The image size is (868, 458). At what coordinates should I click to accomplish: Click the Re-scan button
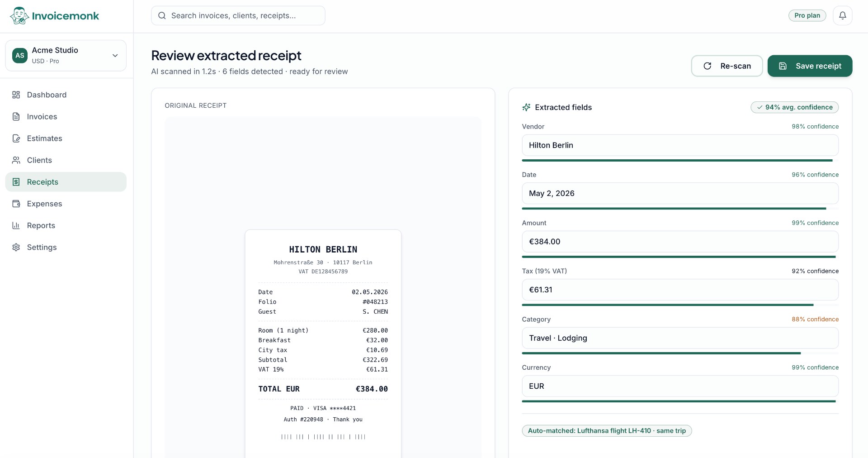[x=727, y=66]
